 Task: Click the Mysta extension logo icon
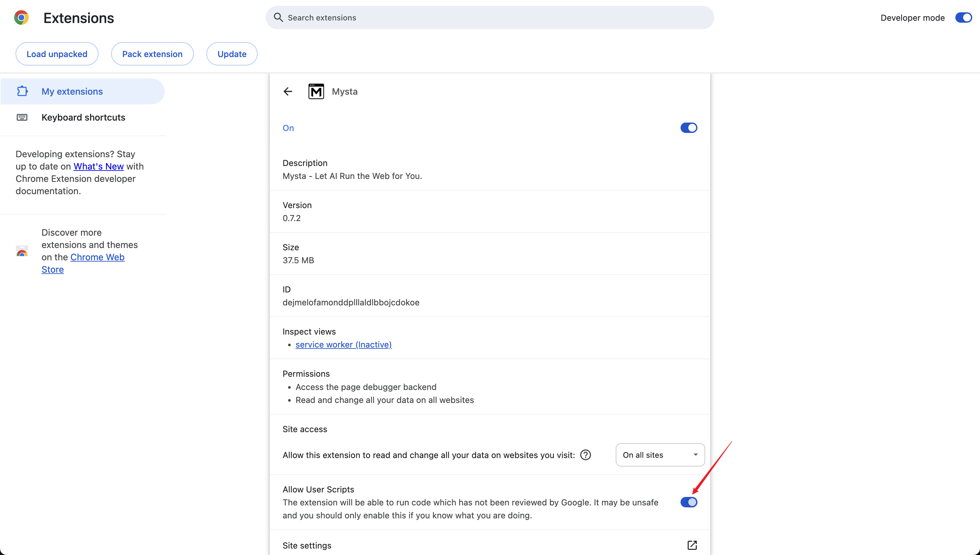tap(316, 91)
